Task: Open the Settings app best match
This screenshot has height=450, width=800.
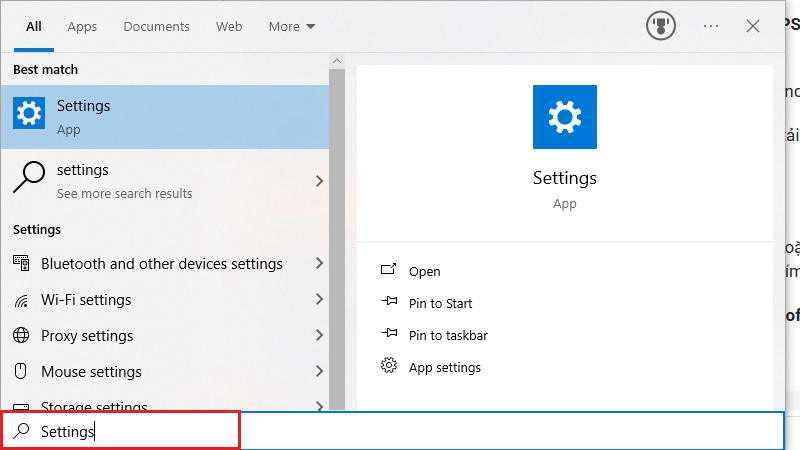Action: [165, 117]
